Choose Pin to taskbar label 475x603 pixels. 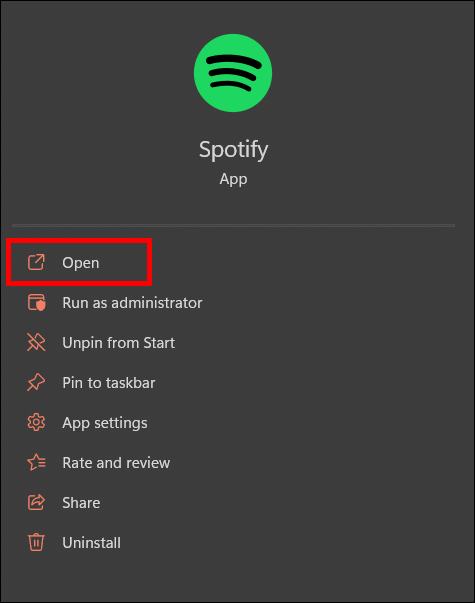pyautogui.click(x=109, y=383)
